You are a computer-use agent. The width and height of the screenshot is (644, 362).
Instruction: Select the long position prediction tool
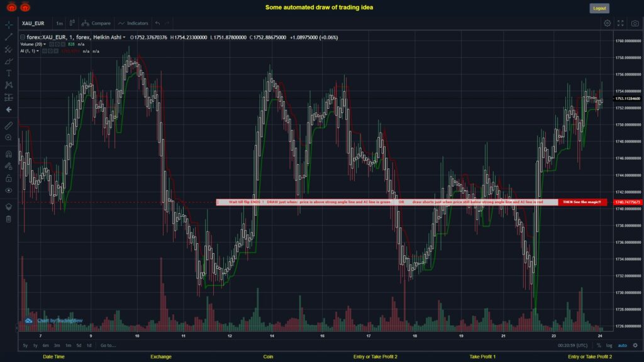tap(9, 97)
